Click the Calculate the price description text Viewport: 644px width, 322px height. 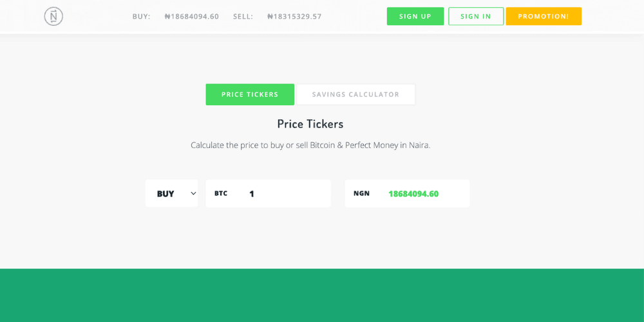310,145
